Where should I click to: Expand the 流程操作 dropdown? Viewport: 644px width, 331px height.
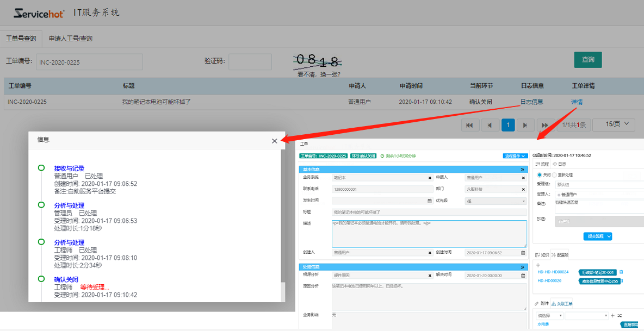coord(515,156)
